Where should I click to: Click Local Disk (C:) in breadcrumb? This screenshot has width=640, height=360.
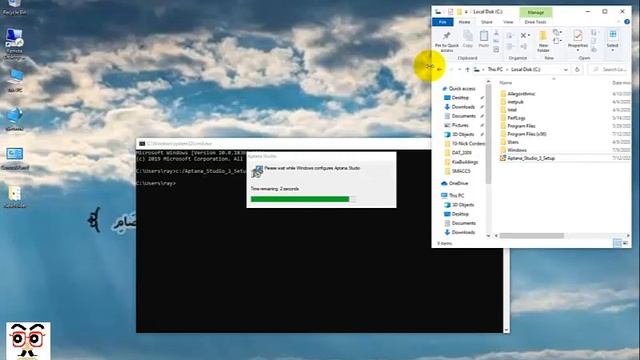click(x=525, y=70)
